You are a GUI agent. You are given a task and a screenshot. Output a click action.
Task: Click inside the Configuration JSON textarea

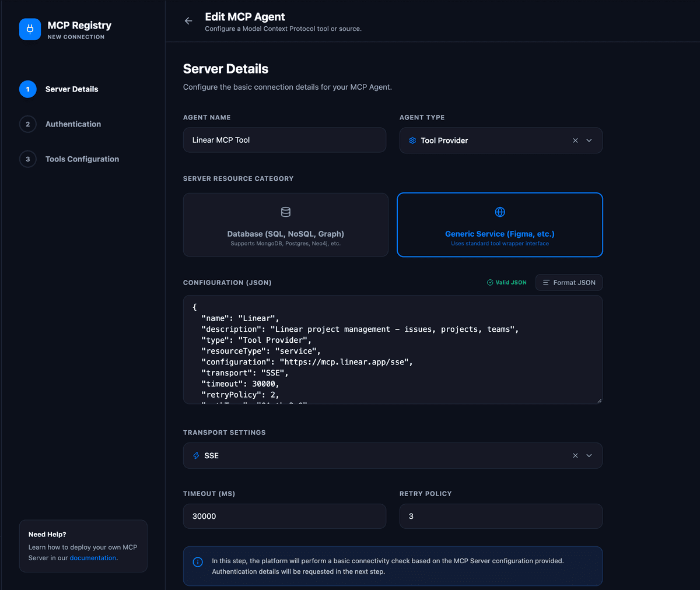[393, 350]
